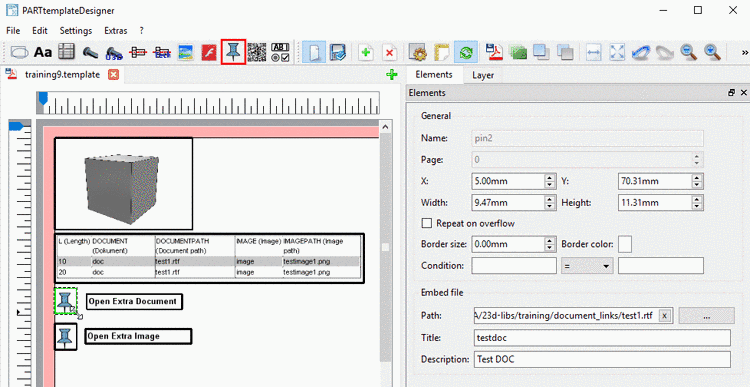
Task: Open the gear settings icon in toolbar
Action: 418,52
